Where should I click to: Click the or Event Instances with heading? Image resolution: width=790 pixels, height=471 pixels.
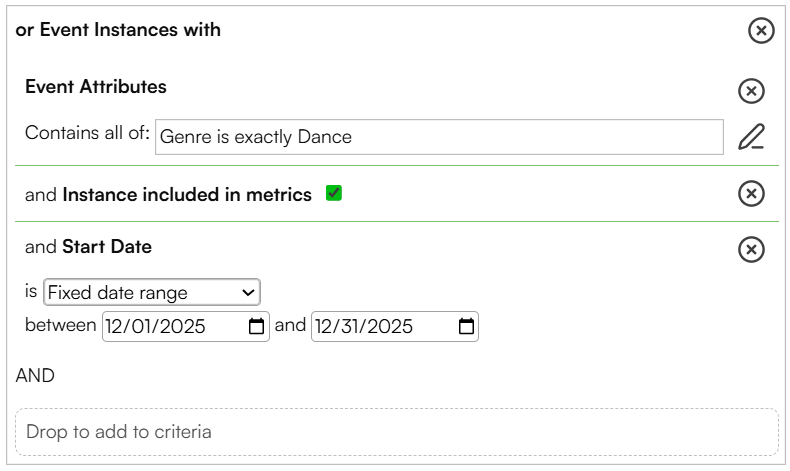[x=118, y=30]
